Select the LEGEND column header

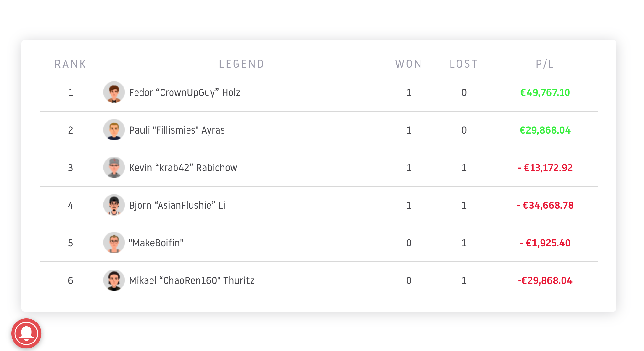pos(242,64)
